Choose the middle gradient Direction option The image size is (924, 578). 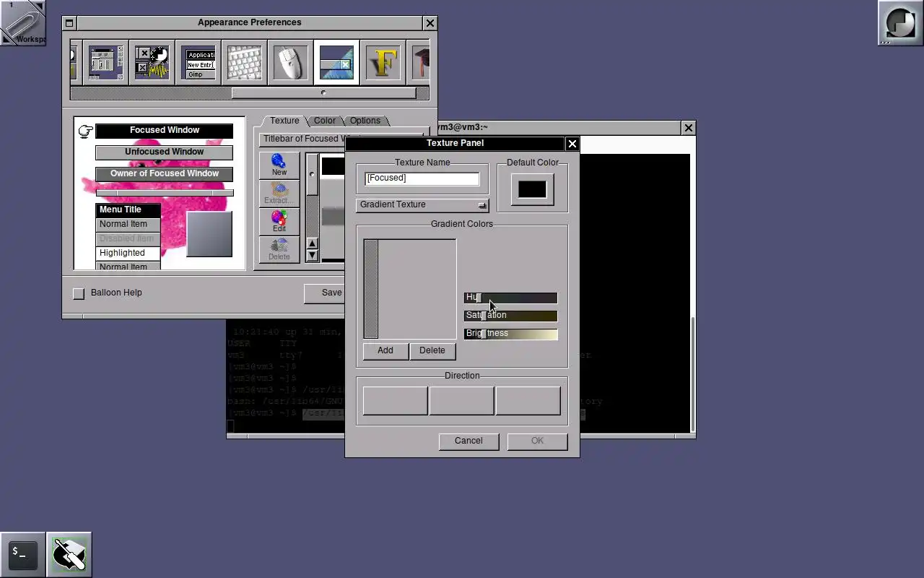pyautogui.click(x=461, y=401)
